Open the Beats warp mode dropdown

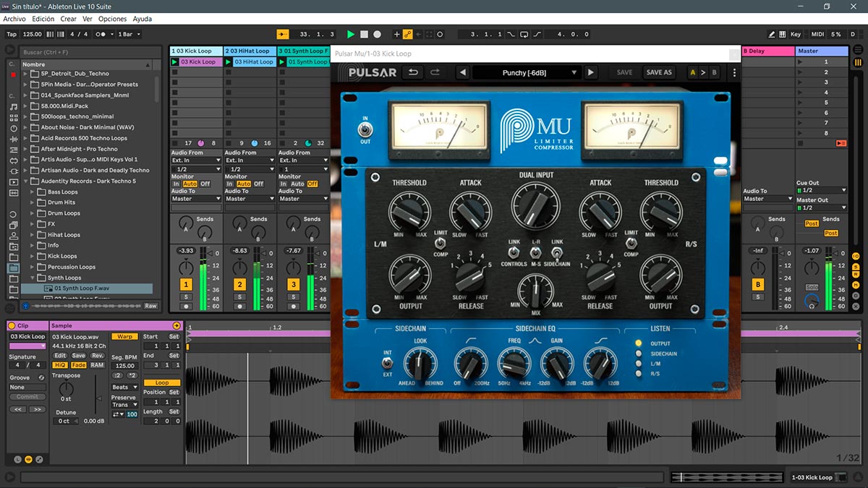[x=124, y=388]
